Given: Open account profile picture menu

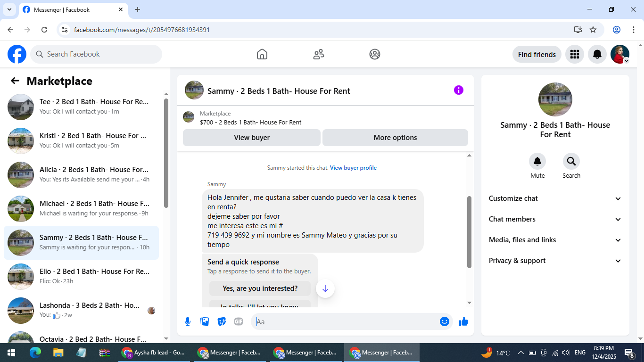Looking at the screenshot, I should pos(620,54).
